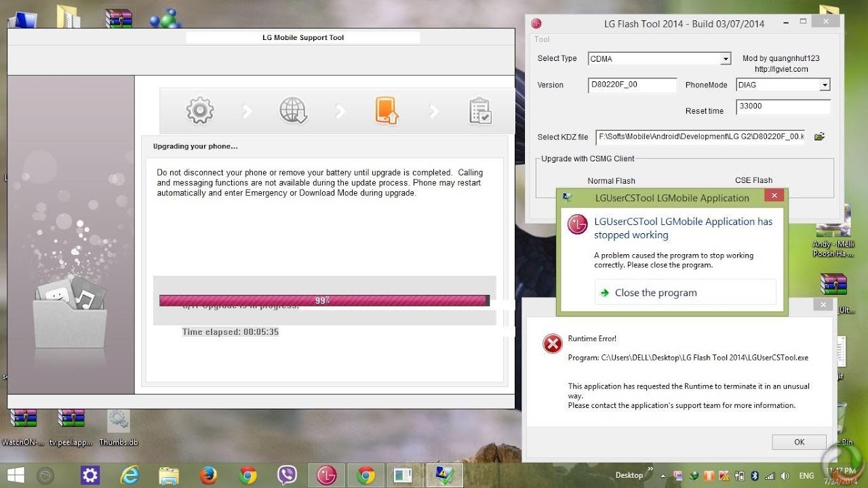Expand the Select Type CDMA dropdown

coord(726,59)
